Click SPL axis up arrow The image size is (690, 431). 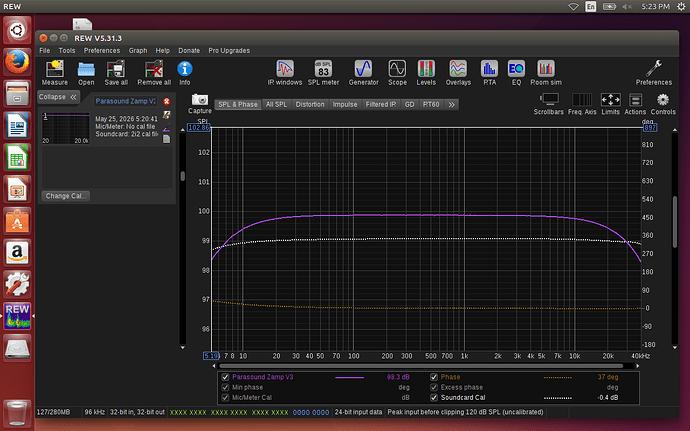(x=183, y=130)
